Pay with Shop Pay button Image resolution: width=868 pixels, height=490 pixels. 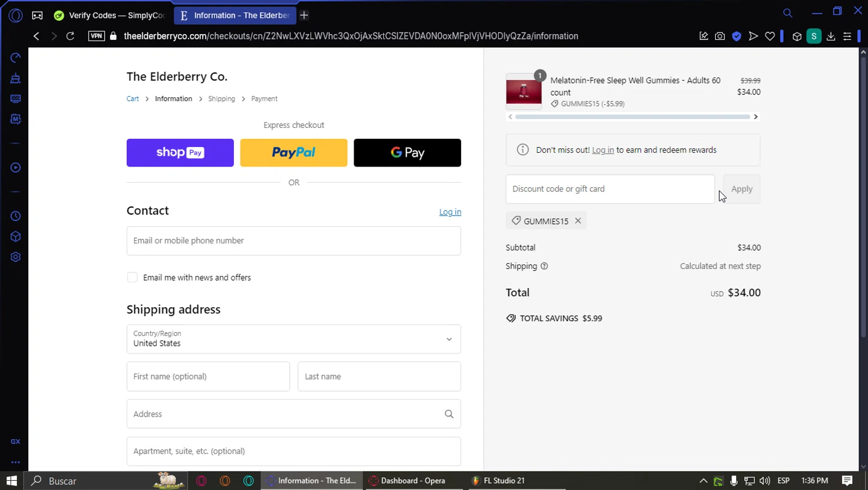coord(180,153)
